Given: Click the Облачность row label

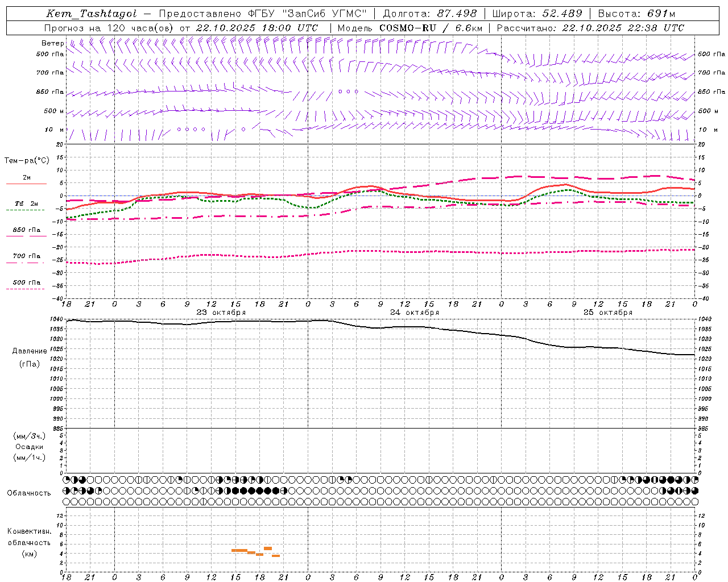Looking at the screenshot, I should (x=29, y=493).
